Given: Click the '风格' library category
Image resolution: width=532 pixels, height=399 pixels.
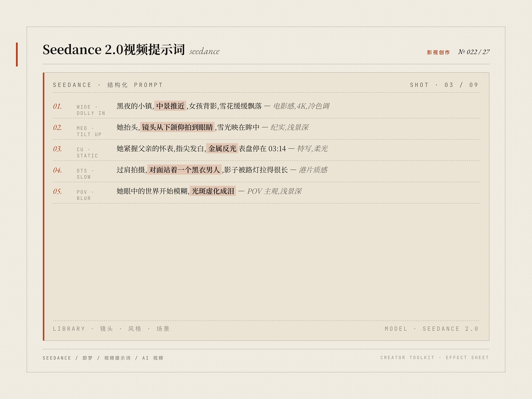Looking at the screenshot, I should click(x=135, y=329).
